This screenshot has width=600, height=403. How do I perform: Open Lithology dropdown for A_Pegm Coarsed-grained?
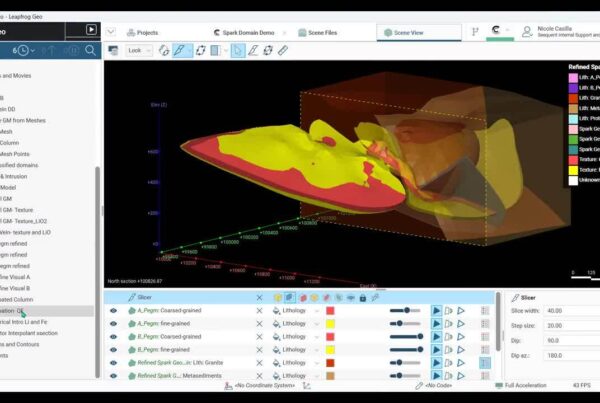296,311
